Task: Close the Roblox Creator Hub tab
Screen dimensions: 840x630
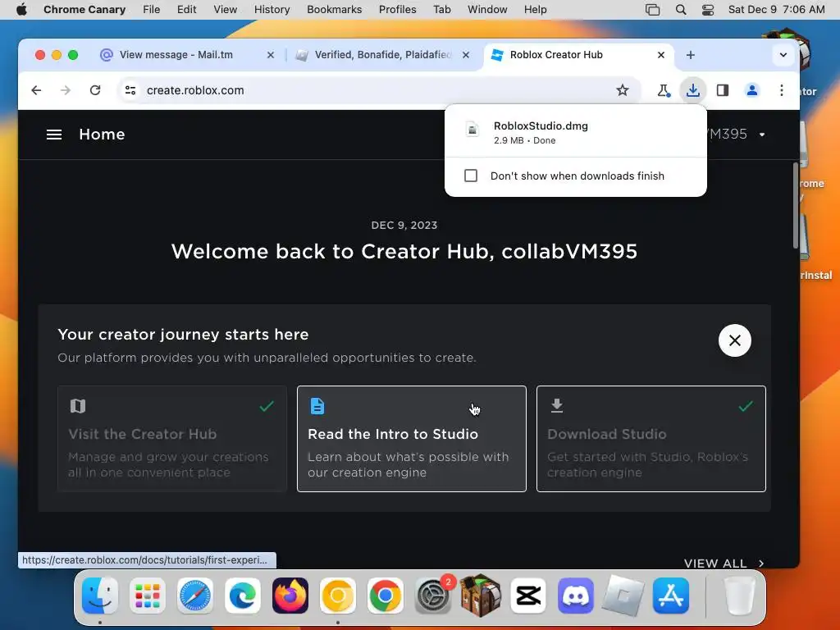Action: 660,55
